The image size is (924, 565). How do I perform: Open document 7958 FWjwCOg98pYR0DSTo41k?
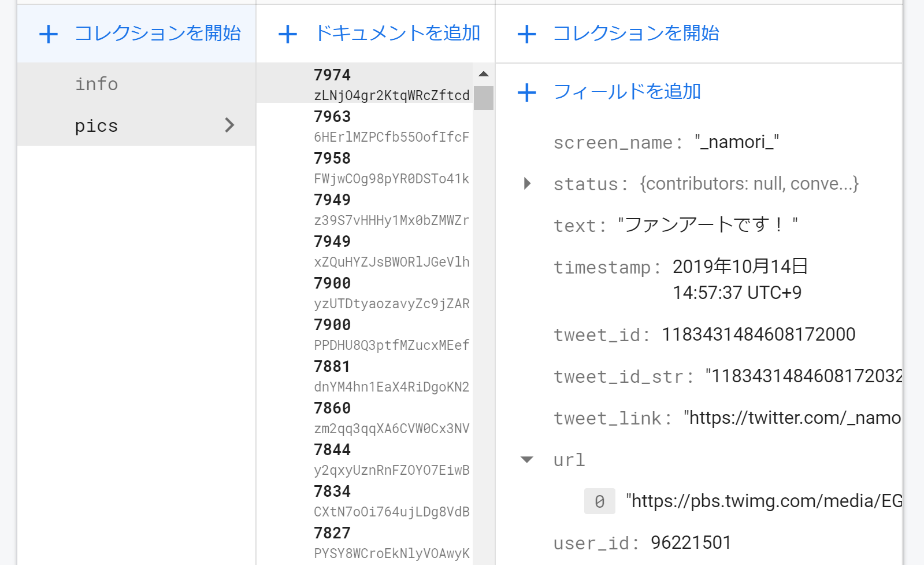[x=364, y=167]
